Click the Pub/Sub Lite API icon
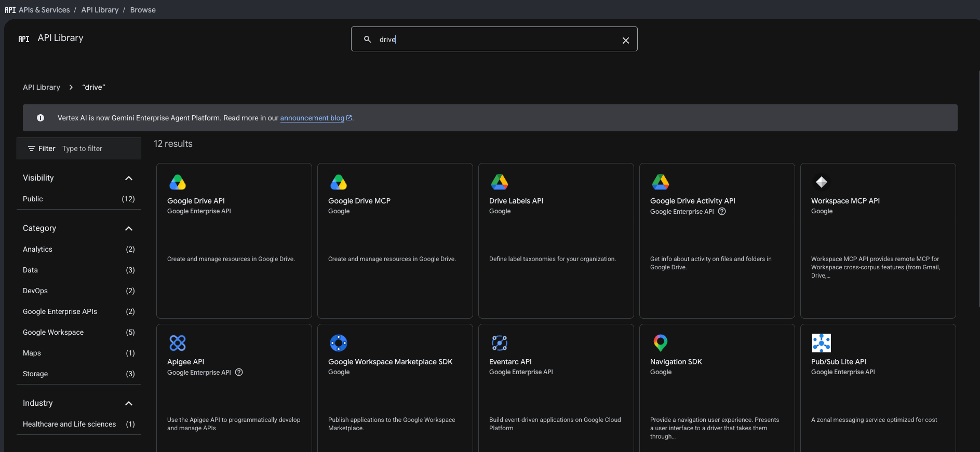Image resolution: width=980 pixels, height=452 pixels. (x=822, y=343)
